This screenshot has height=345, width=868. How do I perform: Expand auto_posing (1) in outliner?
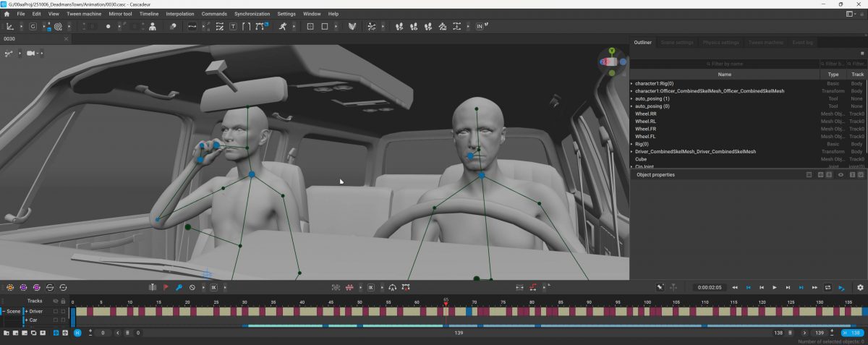(x=631, y=98)
